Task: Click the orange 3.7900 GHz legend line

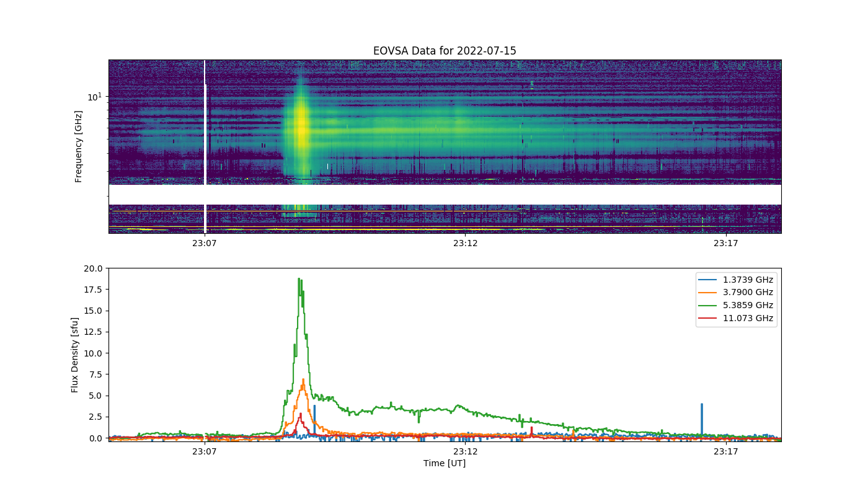Action: (709, 293)
